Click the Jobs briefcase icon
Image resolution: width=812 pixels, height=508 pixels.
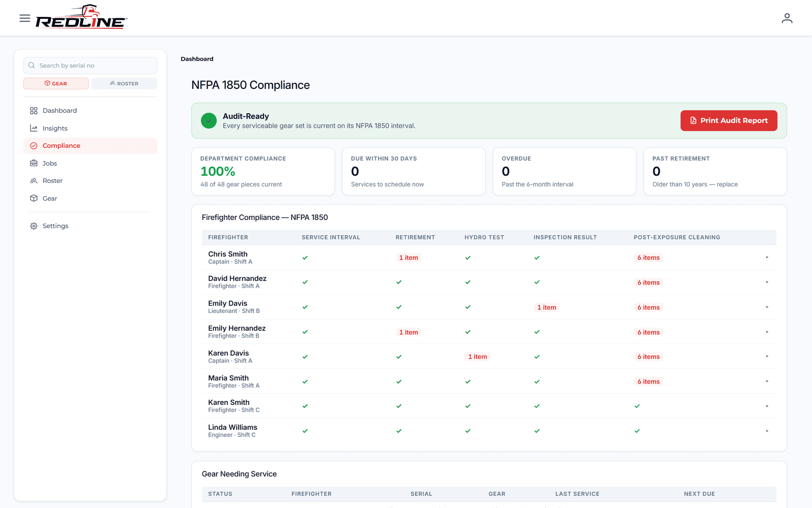[x=33, y=163]
